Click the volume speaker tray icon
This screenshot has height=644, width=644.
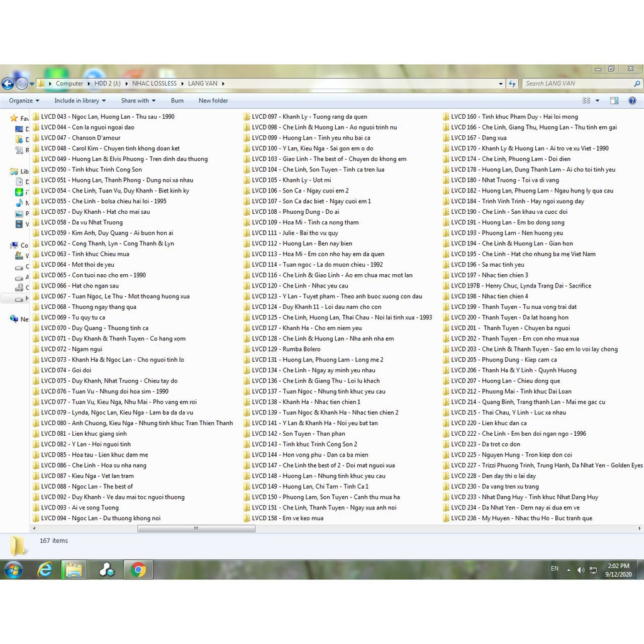click(x=580, y=570)
